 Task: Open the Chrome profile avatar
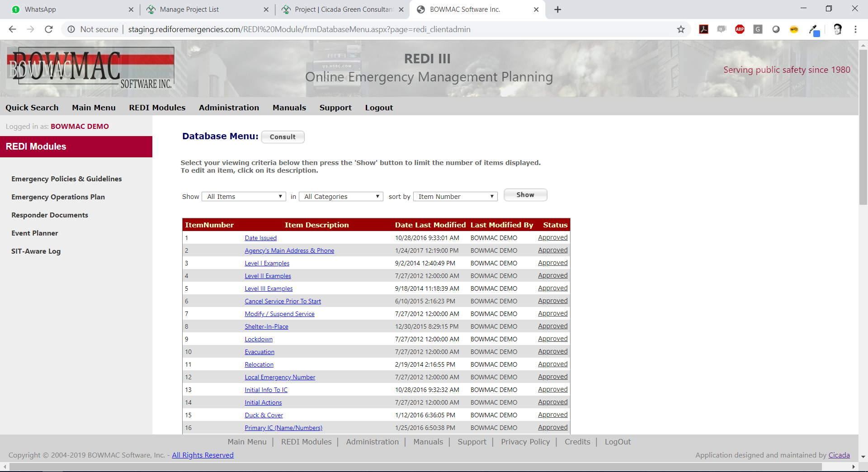pyautogui.click(x=837, y=29)
